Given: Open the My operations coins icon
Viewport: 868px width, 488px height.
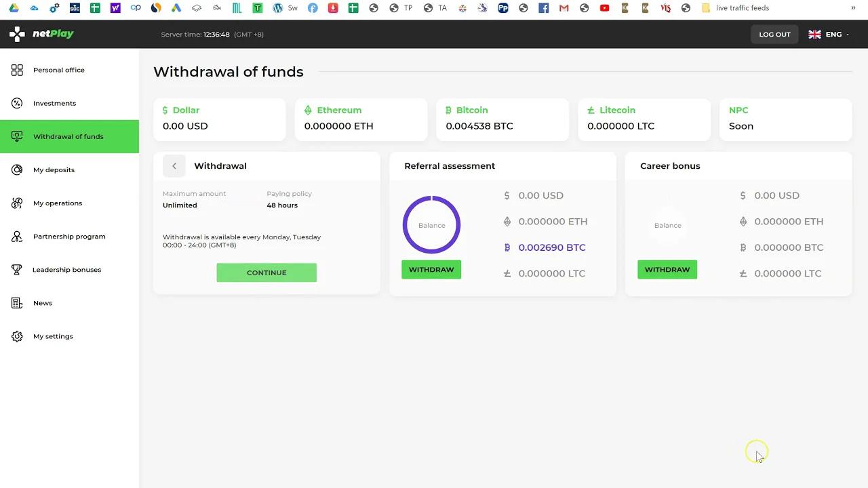Looking at the screenshot, I should click(x=17, y=203).
